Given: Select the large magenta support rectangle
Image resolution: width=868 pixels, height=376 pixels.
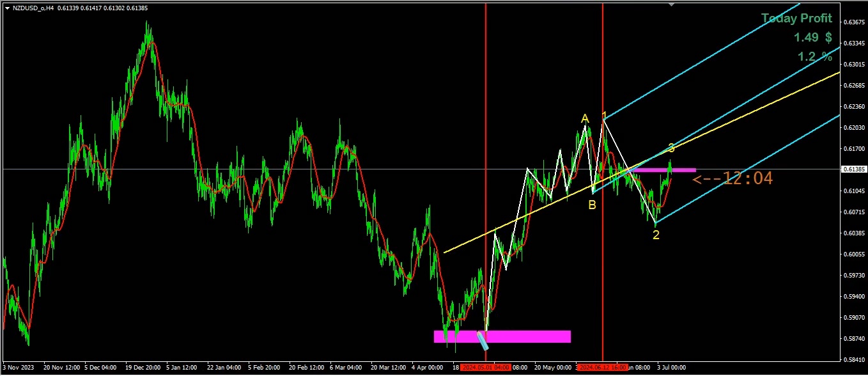Looking at the screenshot, I should (502, 336).
